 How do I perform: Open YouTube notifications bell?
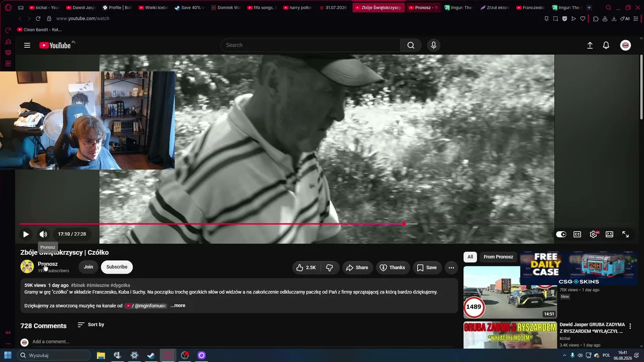[x=606, y=45]
